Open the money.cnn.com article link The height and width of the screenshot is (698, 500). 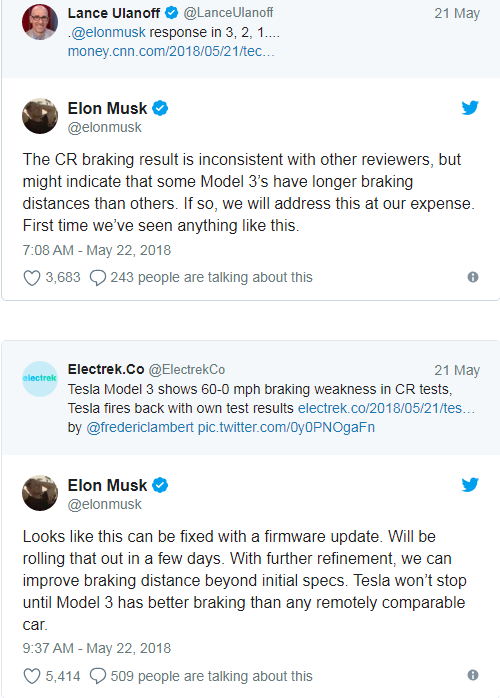coord(171,52)
